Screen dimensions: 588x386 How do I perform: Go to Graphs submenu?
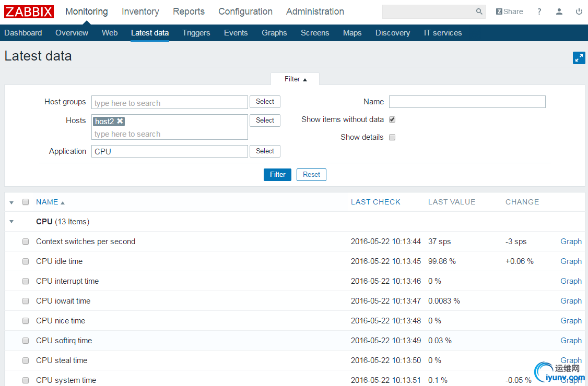click(x=274, y=33)
